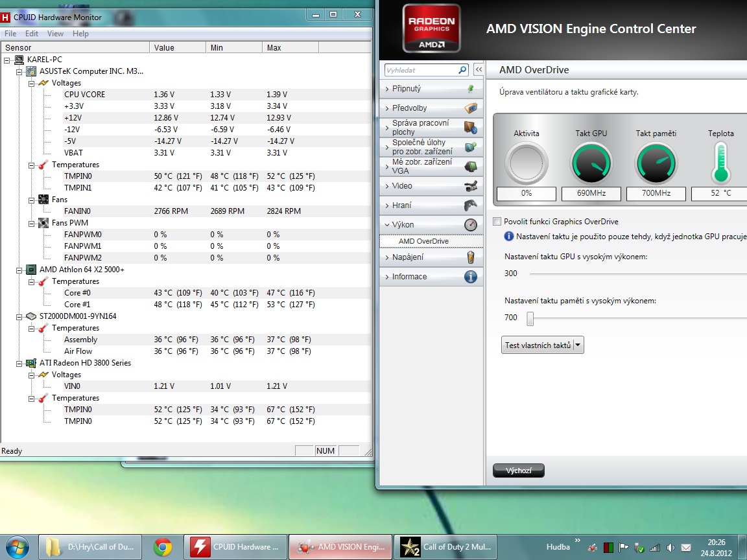Click the memory clock slider handle at 700
The height and width of the screenshot is (560, 747).
point(530,319)
